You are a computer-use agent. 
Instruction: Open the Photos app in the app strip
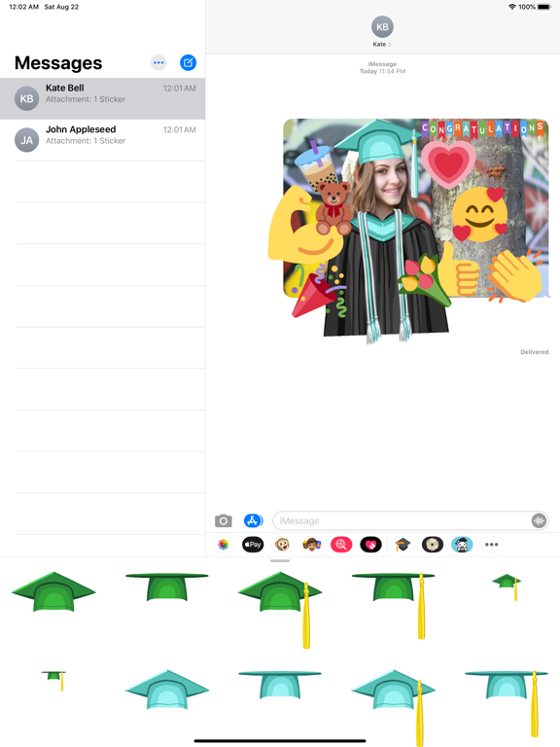(x=224, y=545)
